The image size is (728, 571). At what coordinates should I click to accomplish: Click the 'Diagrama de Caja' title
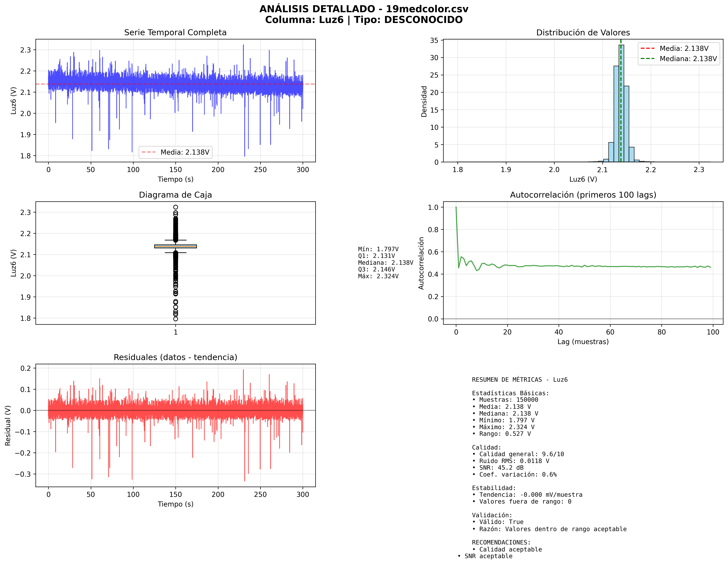[175, 195]
